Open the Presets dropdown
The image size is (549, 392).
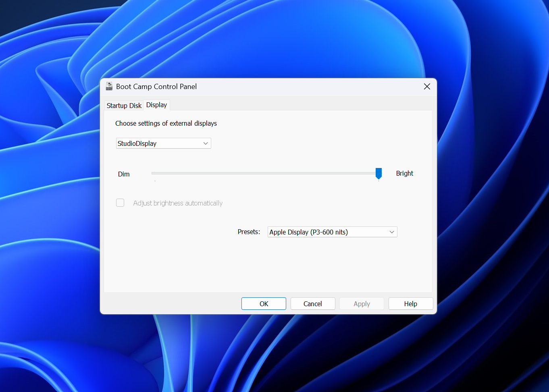[x=332, y=232]
